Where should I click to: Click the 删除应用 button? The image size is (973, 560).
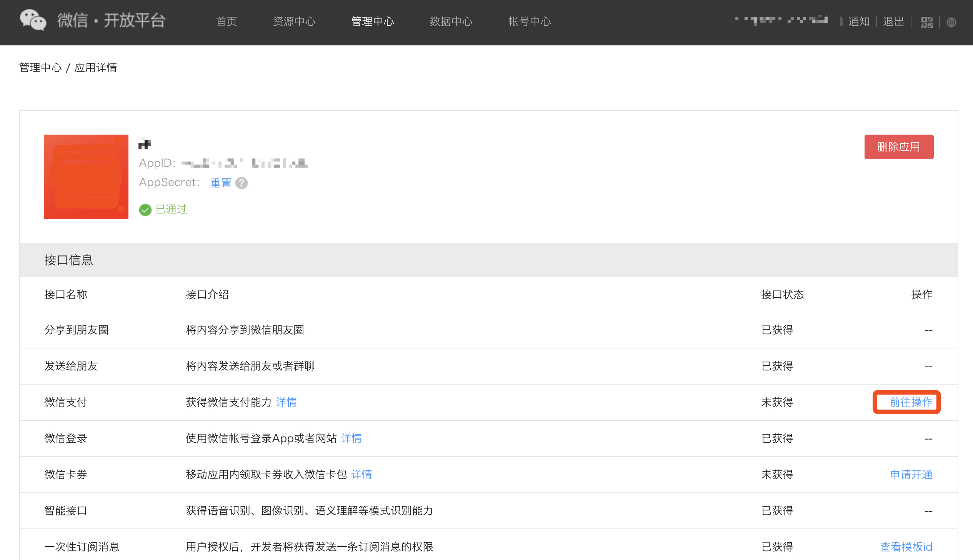pos(899,147)
